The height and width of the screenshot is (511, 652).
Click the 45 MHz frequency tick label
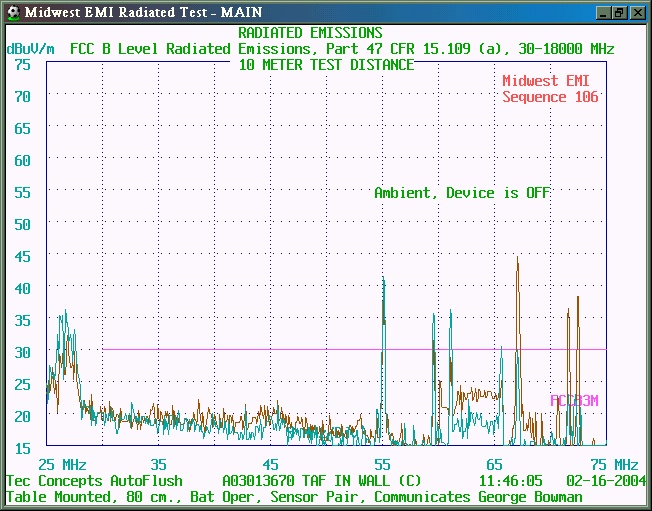click(x=270, y=464)
